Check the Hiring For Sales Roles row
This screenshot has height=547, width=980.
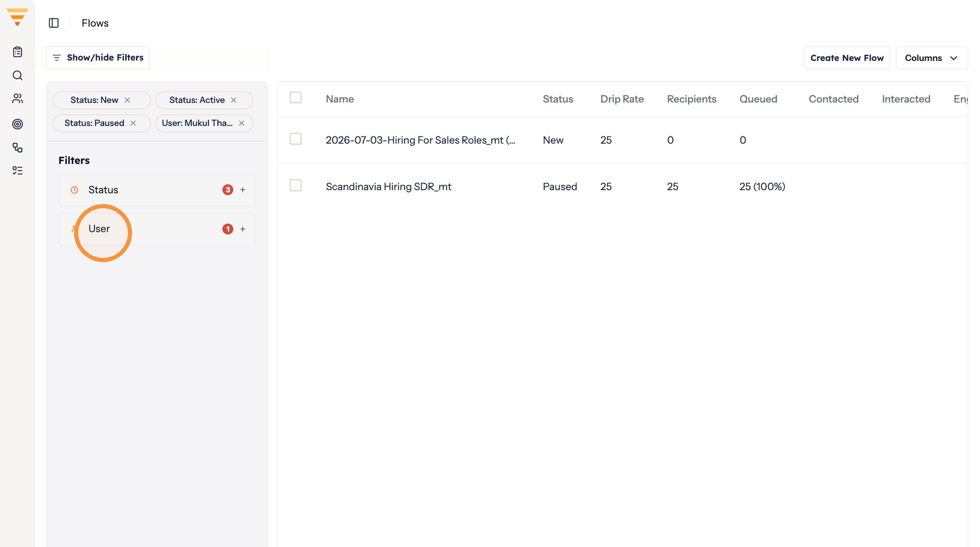pyautogui.click(x=296, y=139)
